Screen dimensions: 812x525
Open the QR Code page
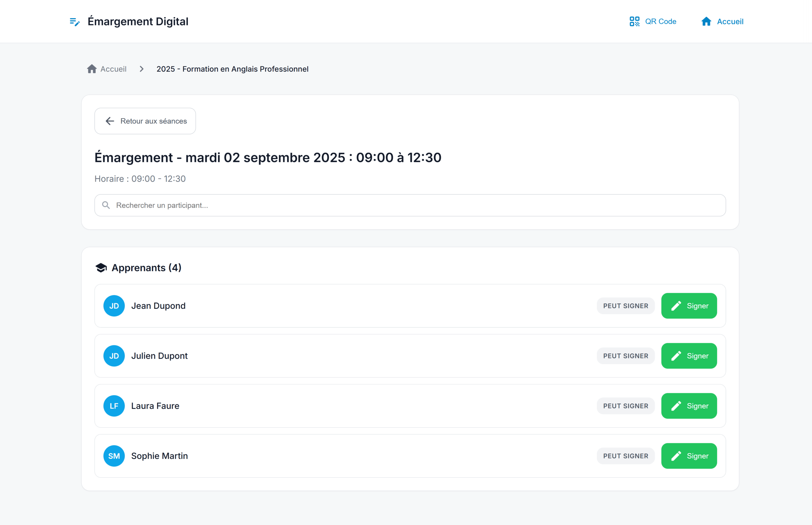[652, 22]
